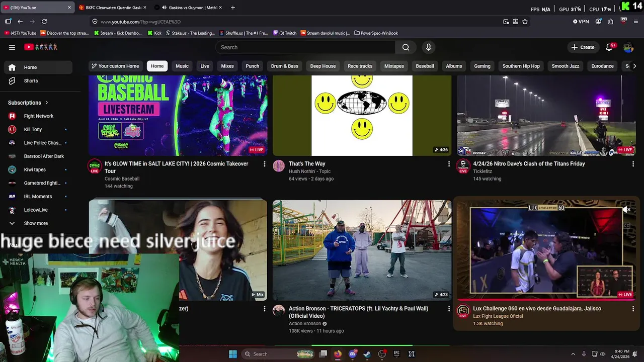Image resolution: width=644 pixels, height=362 pixels.
Task: Open options for That's The Way video
Action: 449,164
